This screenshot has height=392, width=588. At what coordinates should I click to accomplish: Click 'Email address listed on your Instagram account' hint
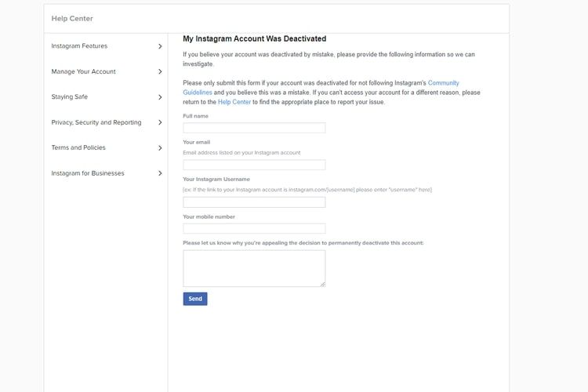(241, 153)
